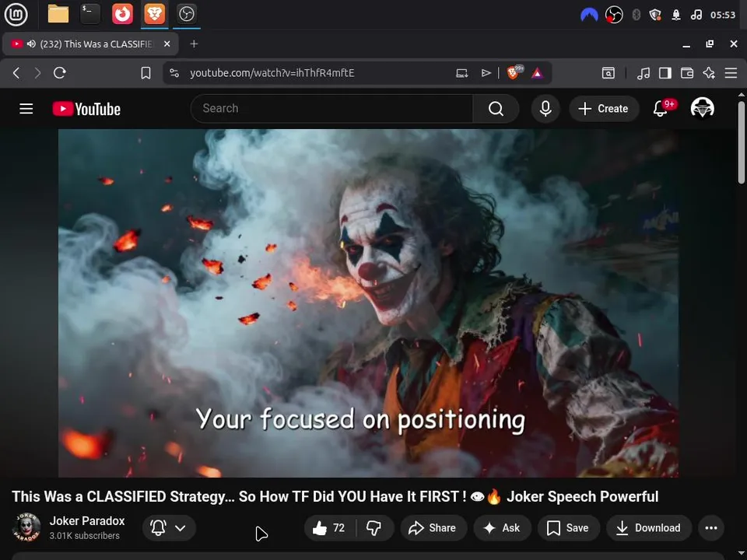Viewport: 747px width, 560px height.
Task: Click the Brave playlist send arrow icon
Action: pos(486,73)
